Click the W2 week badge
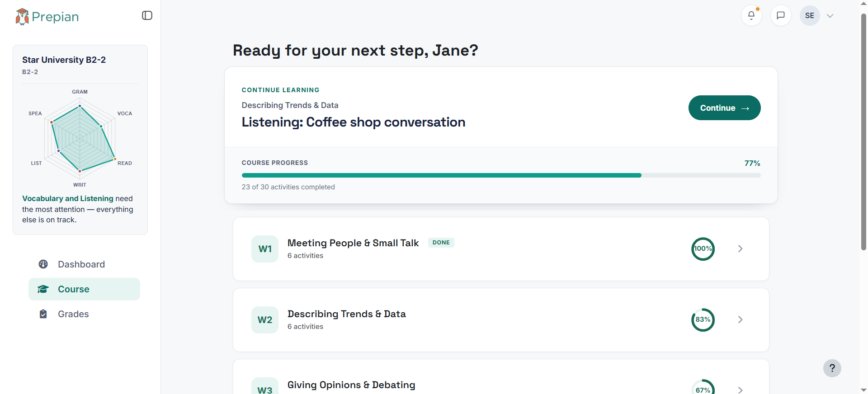Image resolution: width=868 pixels, height=394 pixels. pos(265,320)
